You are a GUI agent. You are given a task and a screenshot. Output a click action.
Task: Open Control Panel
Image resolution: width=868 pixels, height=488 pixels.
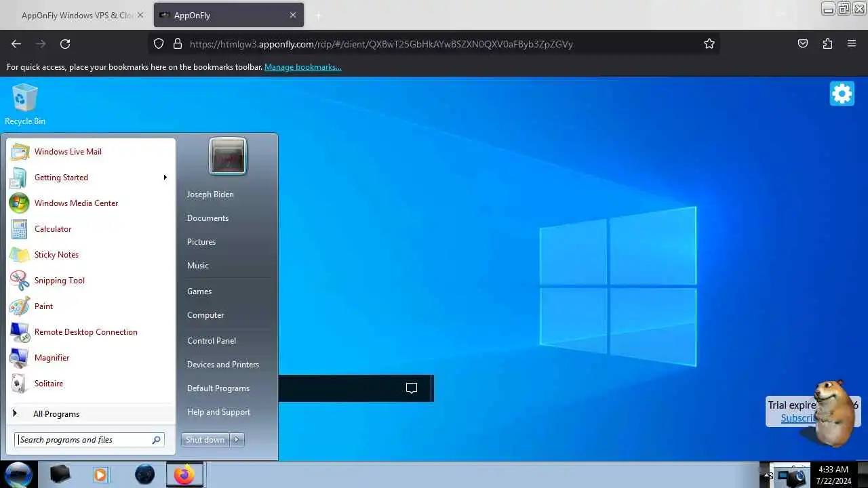click(212, 341)
